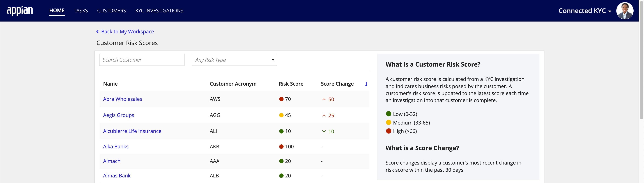The height and width of the screenshot is (183, 644).
Task: Click the risk score value 100
Action: coord(289,147)
